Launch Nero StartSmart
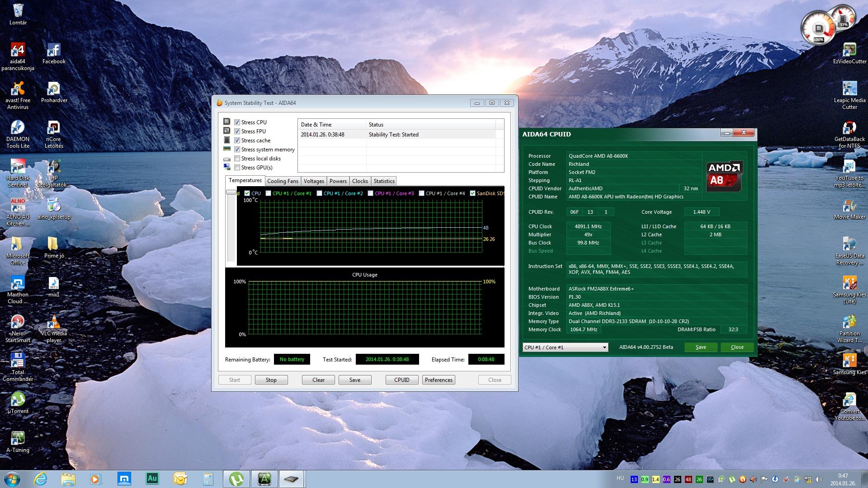This screenshot has width=868, height=488. tap(18, 328)
